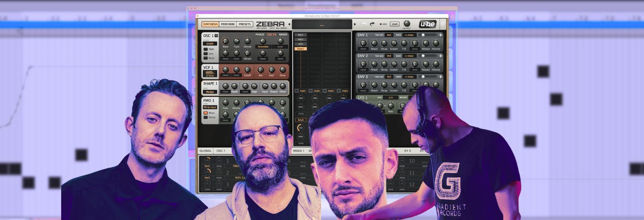This screenshot has height=220, width=644.
Task: Mute the second lane with M button
Action: point(310,90)
